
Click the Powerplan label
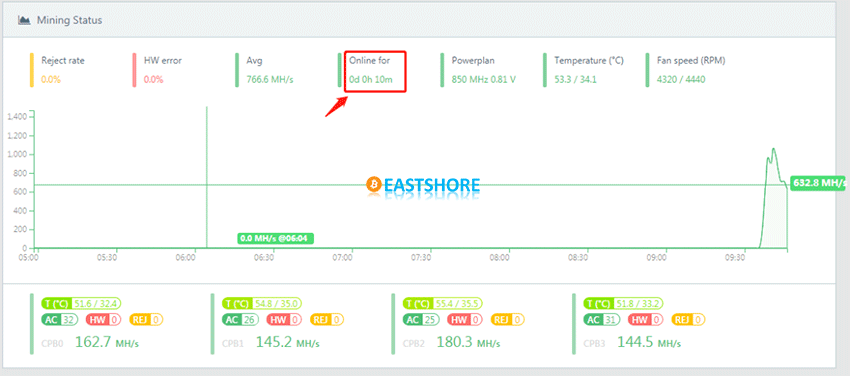coord(473,61)
